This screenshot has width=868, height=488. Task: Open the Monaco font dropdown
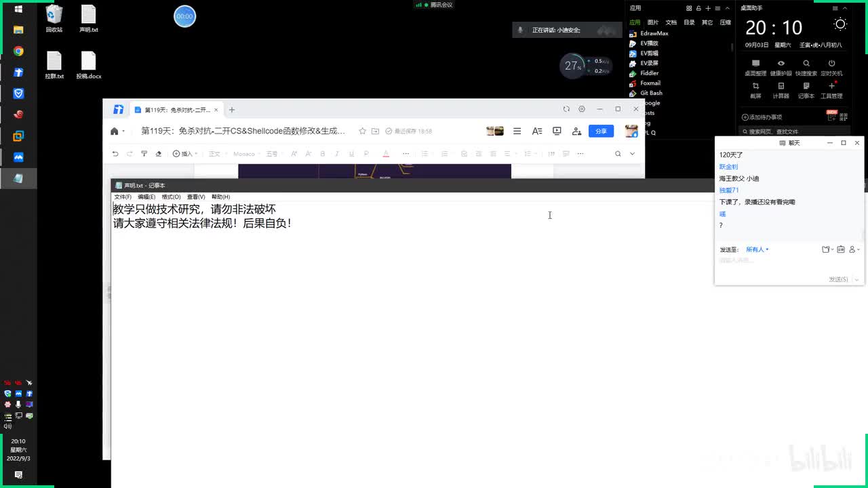pos(246,154)
